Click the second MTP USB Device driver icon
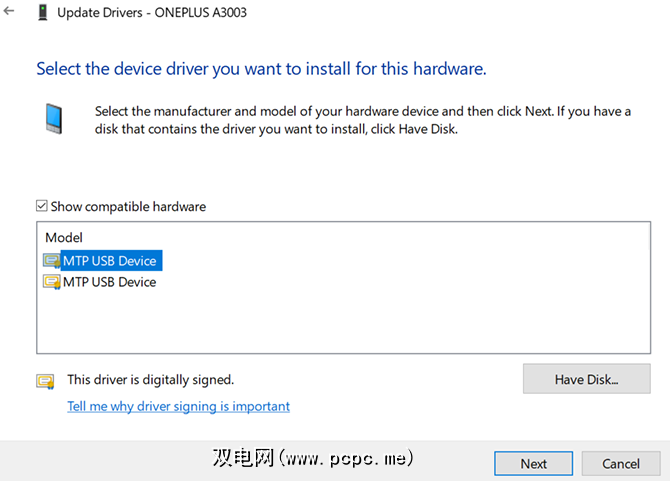This screenshot has height=481, width=670. click(51, 282)
